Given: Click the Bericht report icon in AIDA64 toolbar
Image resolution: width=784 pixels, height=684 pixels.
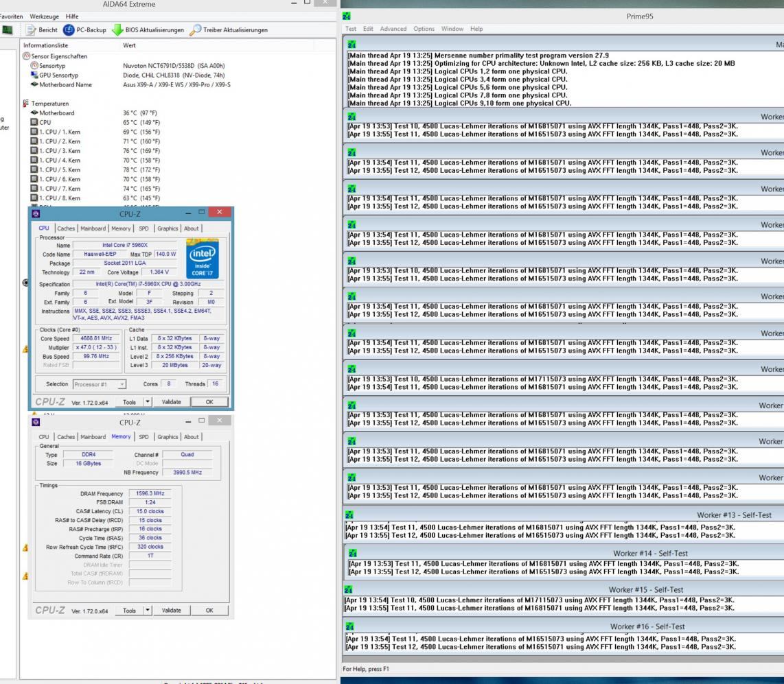Looking at the screenshot, I should tap(31, 30).
